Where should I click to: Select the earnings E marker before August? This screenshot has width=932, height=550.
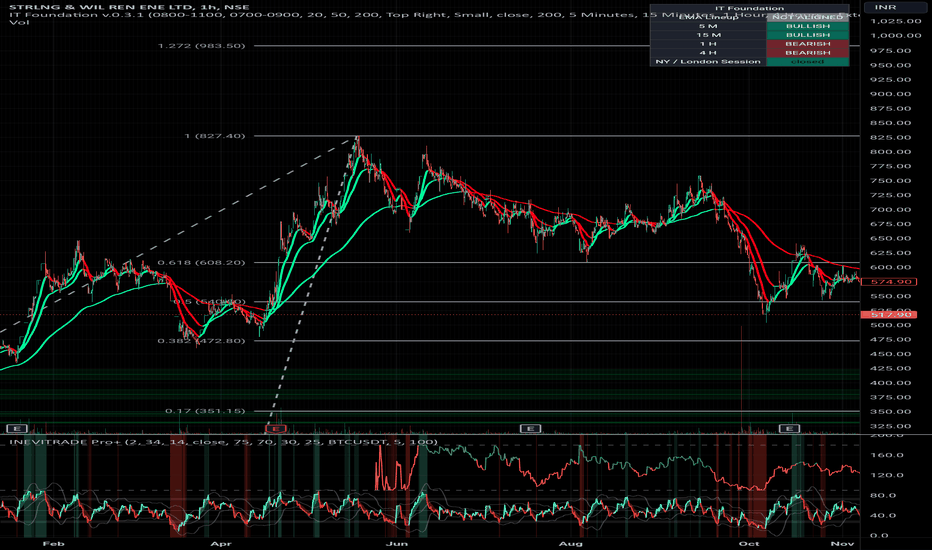click(530, 428)
